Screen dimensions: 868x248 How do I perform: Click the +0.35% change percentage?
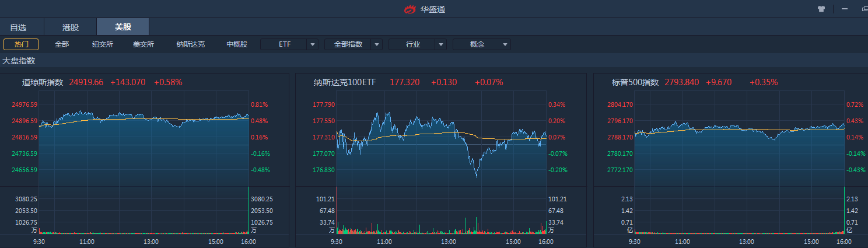[764, 82]
